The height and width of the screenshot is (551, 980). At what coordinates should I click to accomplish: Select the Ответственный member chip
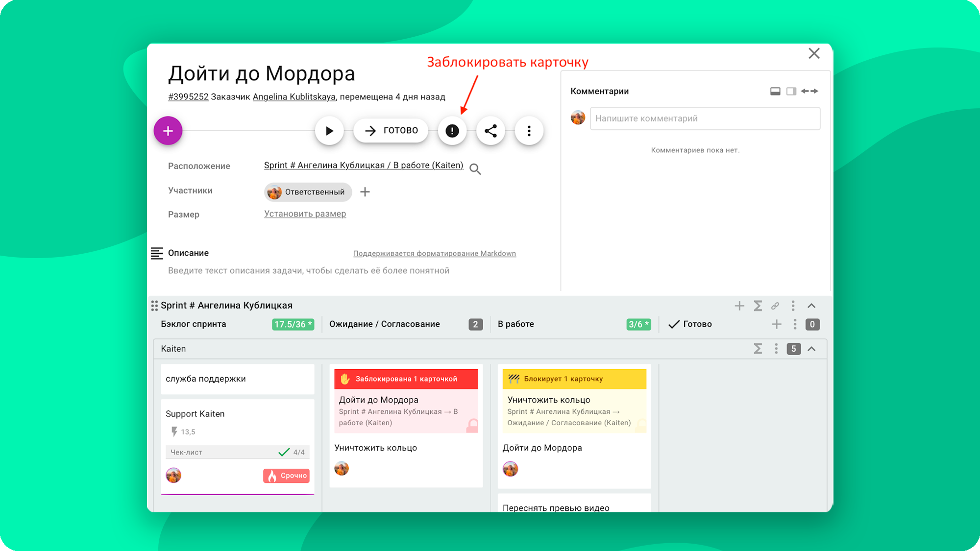pyautogui.click(x=308, y=192)
